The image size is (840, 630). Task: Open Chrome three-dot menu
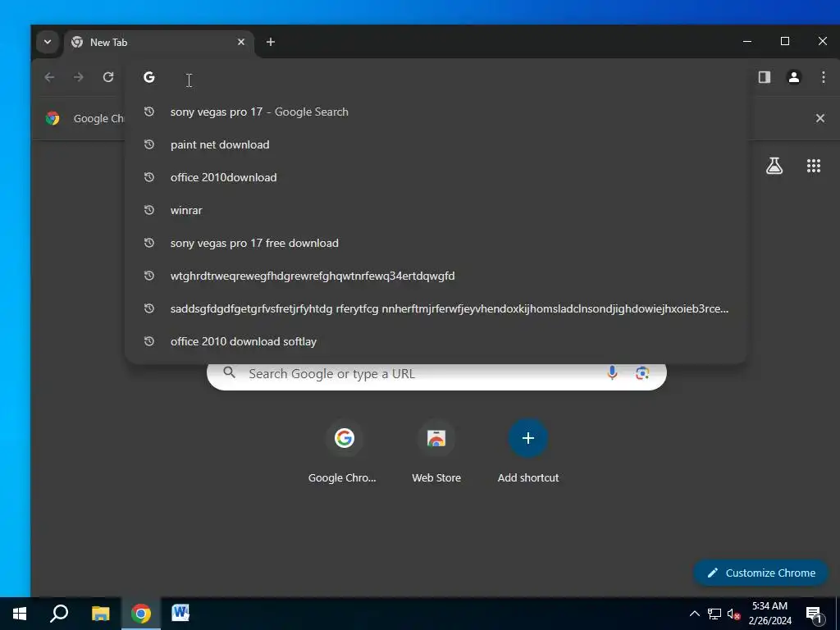pyautogui.click(x=824, y=77)
